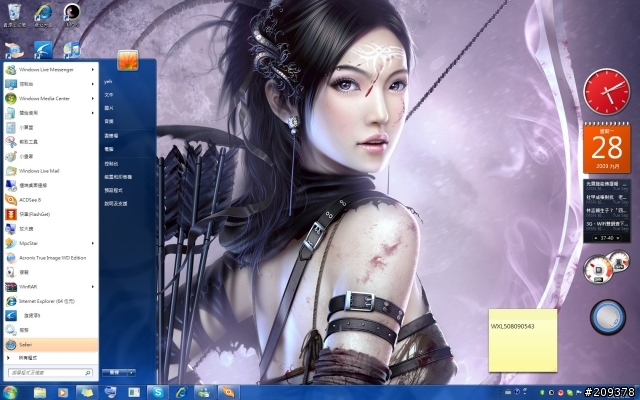Click sticky note text WXL508090543

pyautogui.click(x=512, y=327)
